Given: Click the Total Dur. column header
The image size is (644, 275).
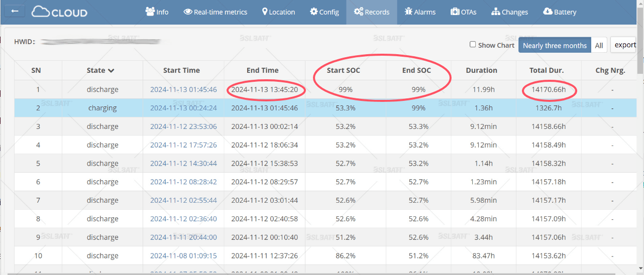Looking at the screenshot, I should pyautogui.click(x=547, y=70).
